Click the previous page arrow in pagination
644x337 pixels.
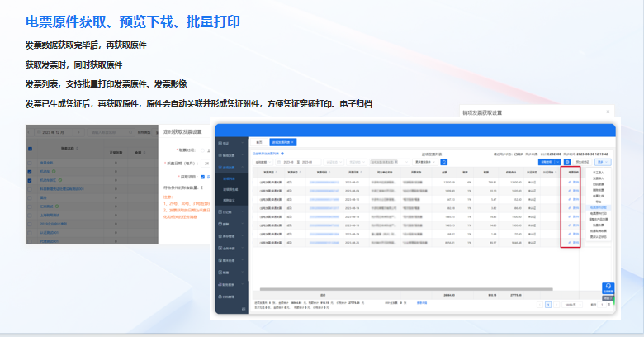pyautogui.click(x=539, y=304)
